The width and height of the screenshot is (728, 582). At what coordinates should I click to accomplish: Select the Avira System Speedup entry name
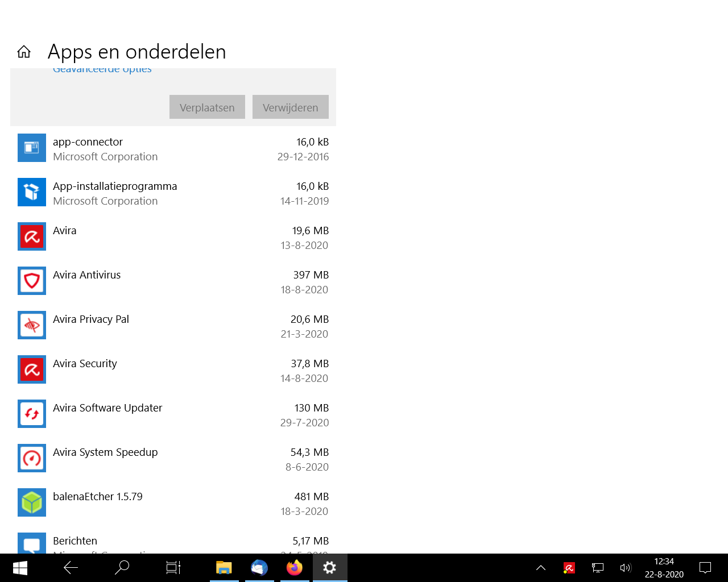click(105, 452)
